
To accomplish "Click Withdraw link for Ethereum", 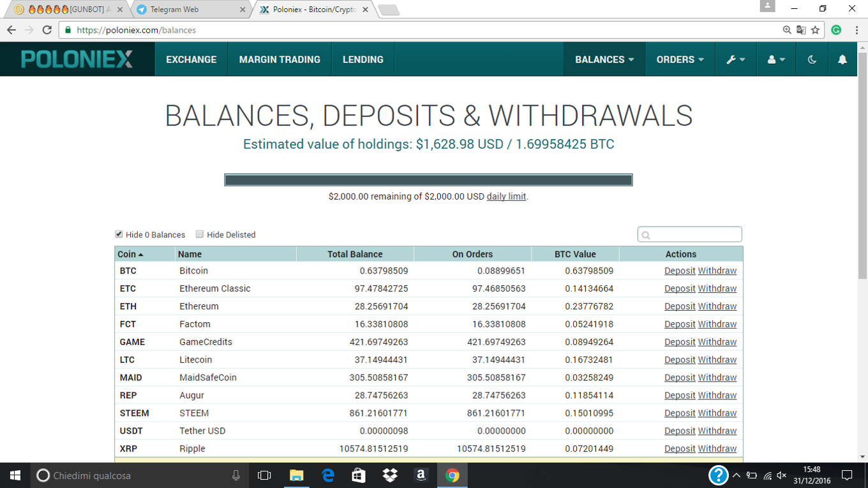I will click(x=717, y=306).
